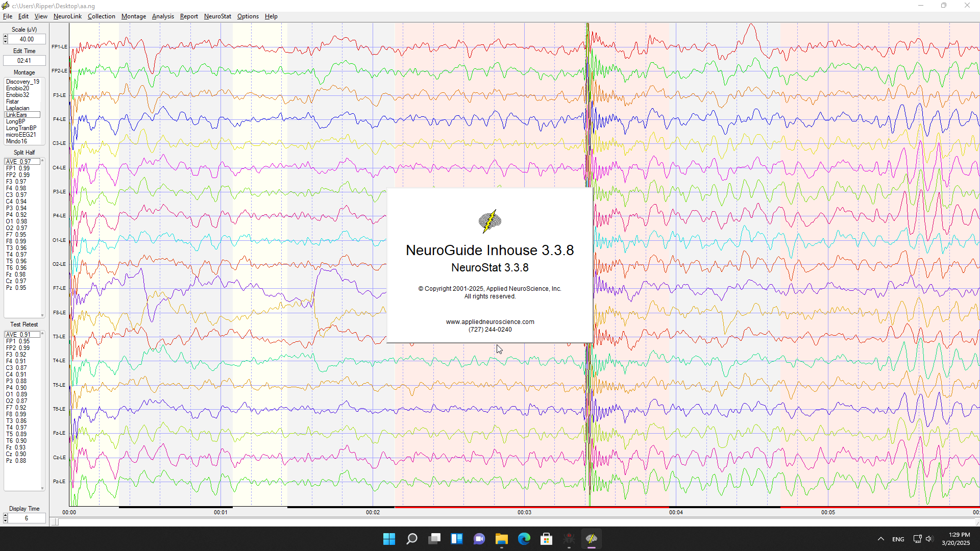Click the Edit Time field showing 02:41
The image size is (980, 551).
[x=24, y=61]
